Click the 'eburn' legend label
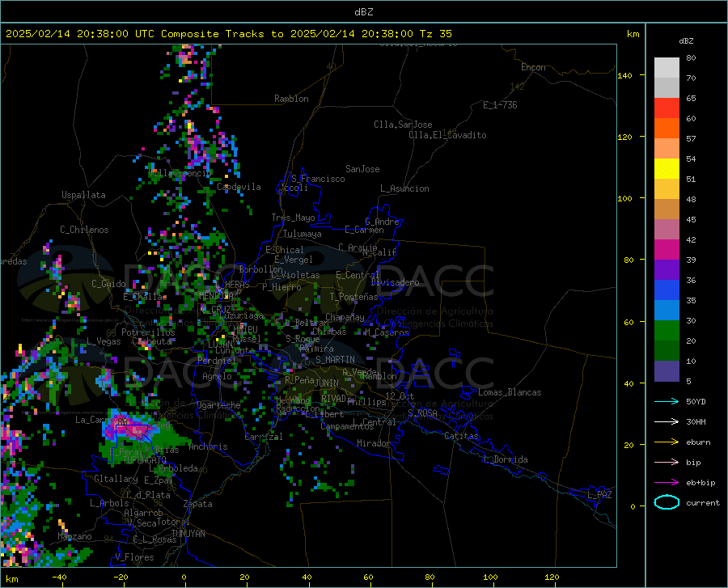This screenshot has height=588, width=728. click(x=698, y=442)
